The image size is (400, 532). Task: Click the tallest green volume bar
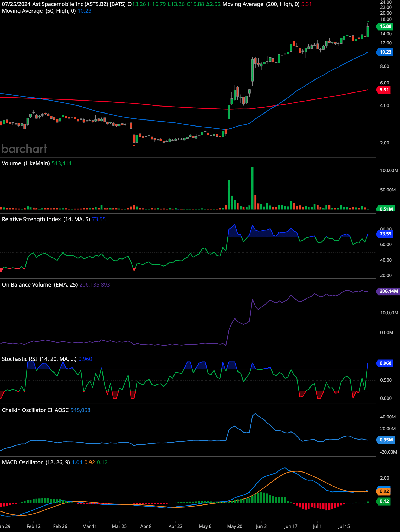[252, 188]
